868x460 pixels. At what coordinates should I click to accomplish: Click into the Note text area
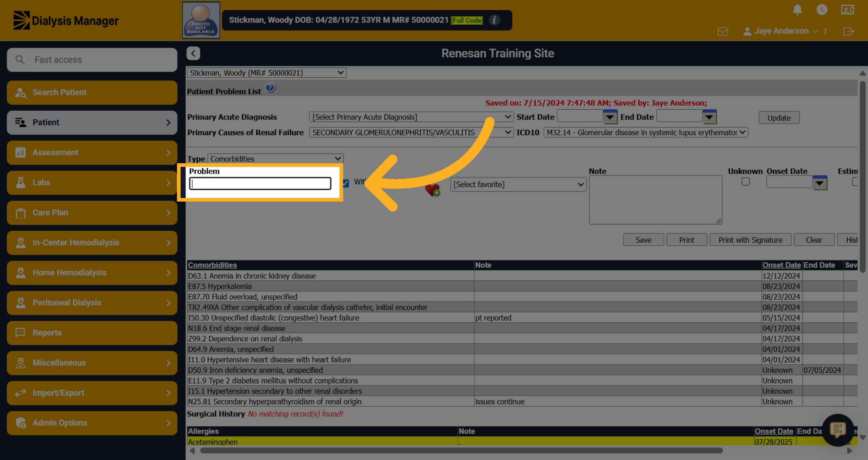tap(655, 200)
